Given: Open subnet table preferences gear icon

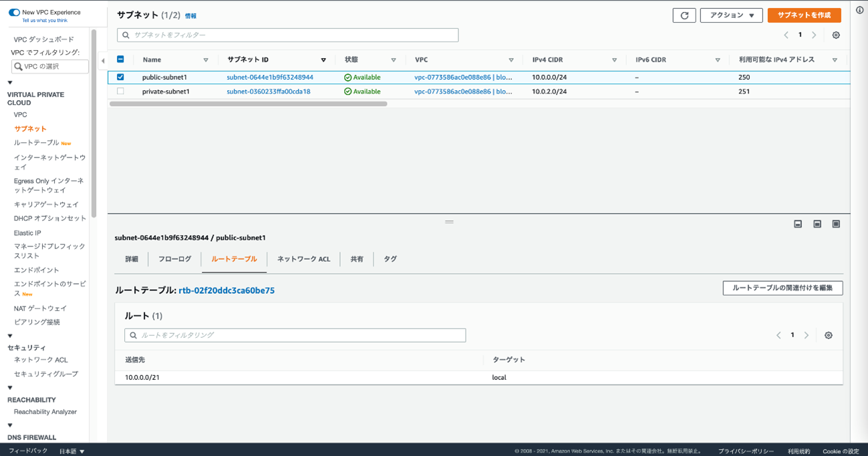Looking at the screenshot, I should click(x=836, y=35).
